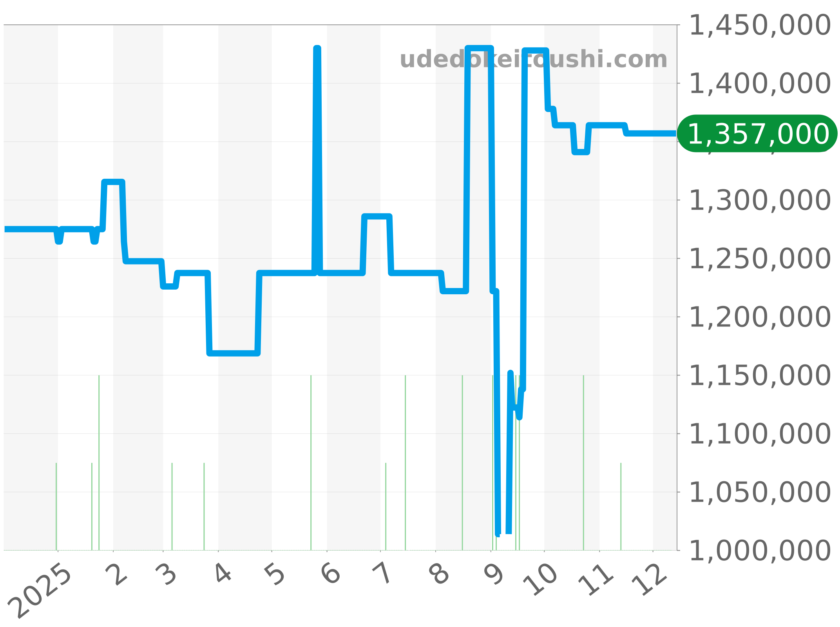This screenshot has width=840, height=627.
Task: Click month 6 on the horizontal axis
Action: tap(331, 574)
